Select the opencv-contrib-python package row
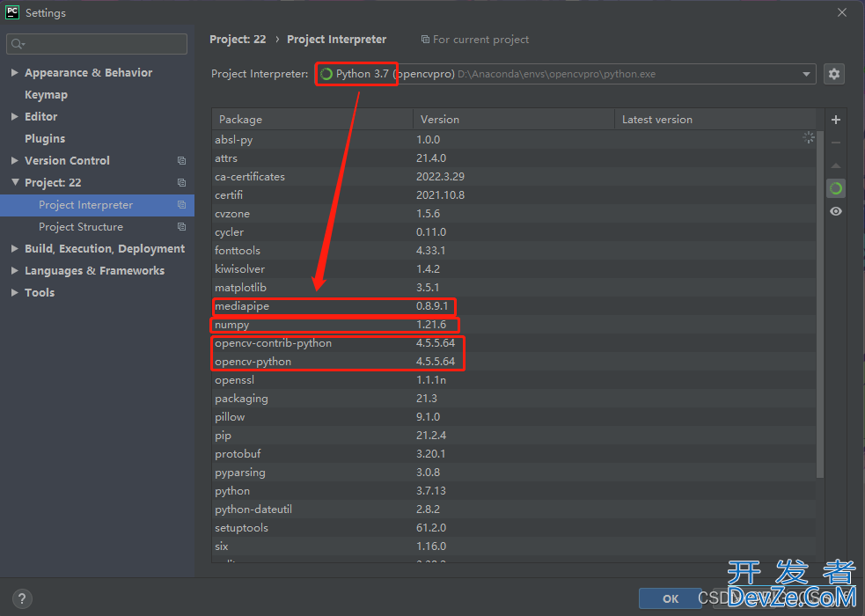 tap(514, 343)
